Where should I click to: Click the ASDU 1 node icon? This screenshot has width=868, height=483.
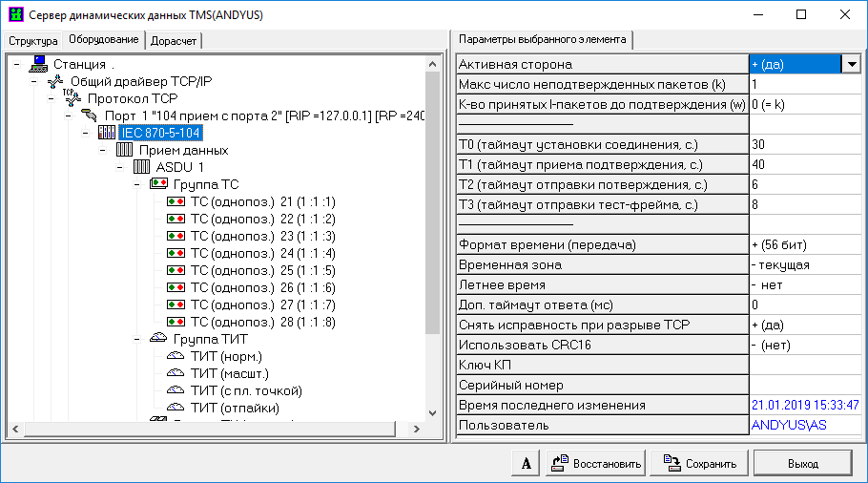coord(141,167)
